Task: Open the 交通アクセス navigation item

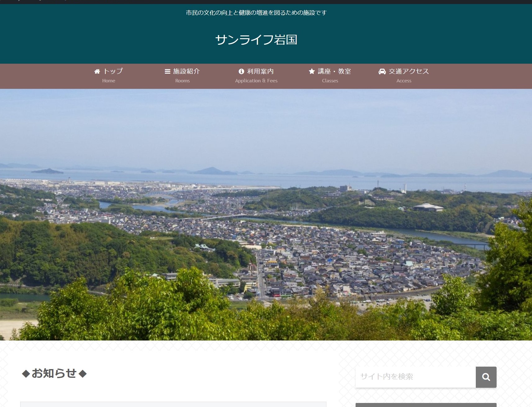Action: pos(409,71)
